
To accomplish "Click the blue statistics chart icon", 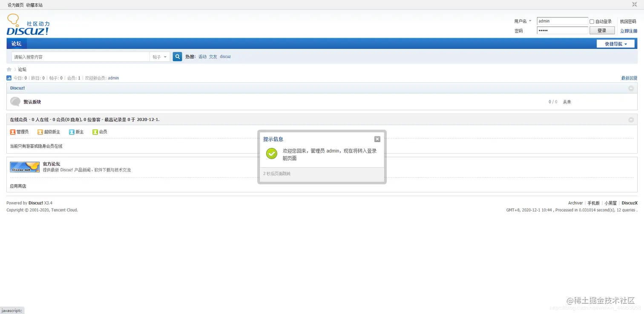I will coord(9,78).
